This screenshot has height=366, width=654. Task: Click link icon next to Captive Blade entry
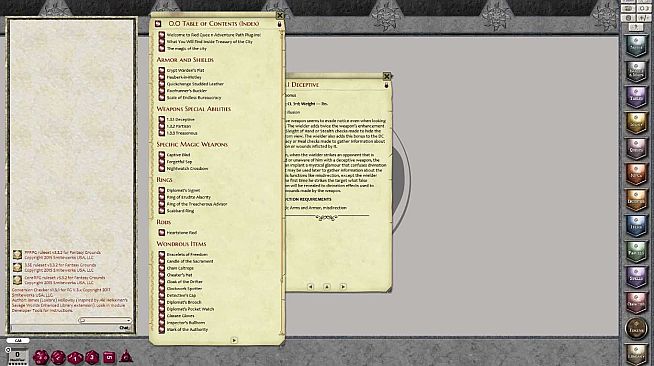[161, 155]
